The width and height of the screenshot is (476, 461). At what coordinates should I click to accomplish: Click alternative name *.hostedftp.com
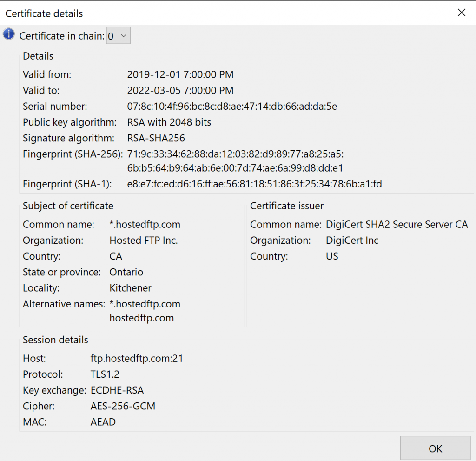(x=145, y=304)
